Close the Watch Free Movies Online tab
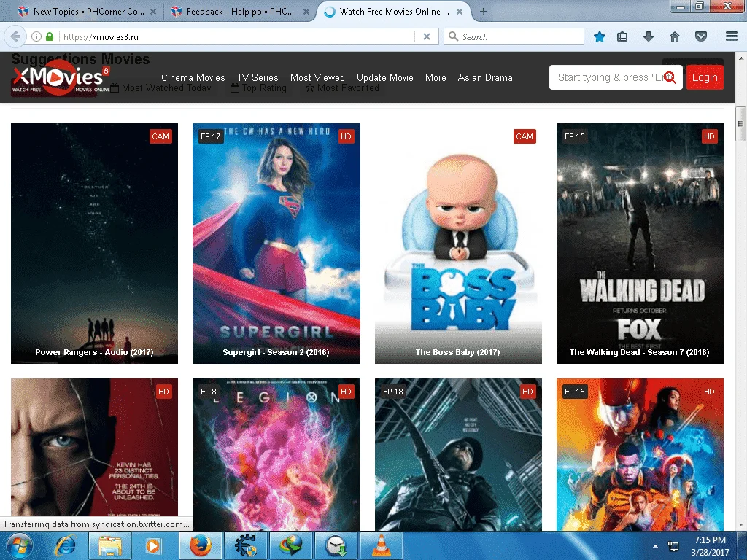This screenshot has height=560, width=747. click(x=460, y=12)
